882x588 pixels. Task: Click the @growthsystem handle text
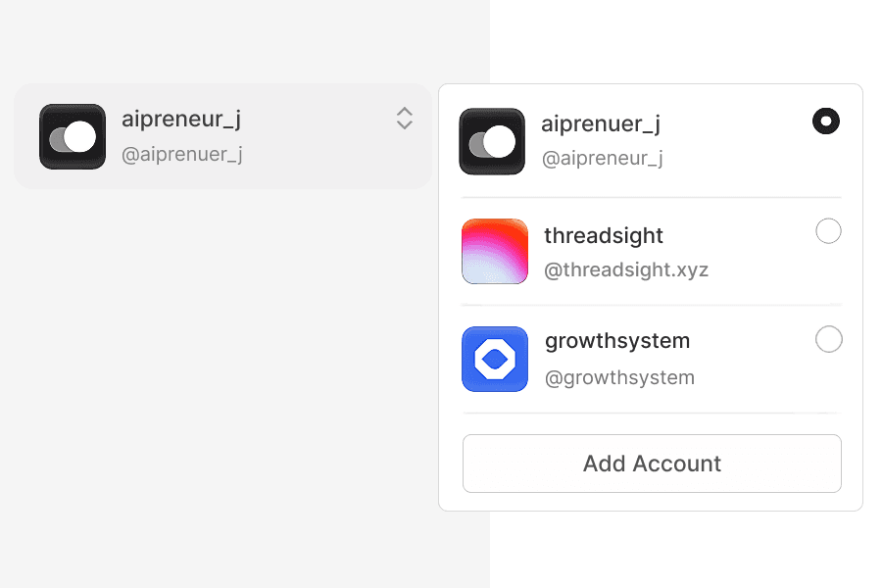(x=619, y=377)
